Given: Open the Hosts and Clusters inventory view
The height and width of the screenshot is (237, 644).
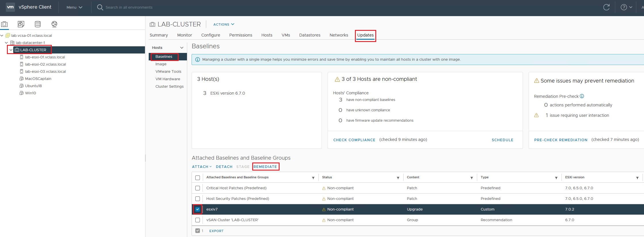Looking at the screenshot, I should (x=4, y=24).
